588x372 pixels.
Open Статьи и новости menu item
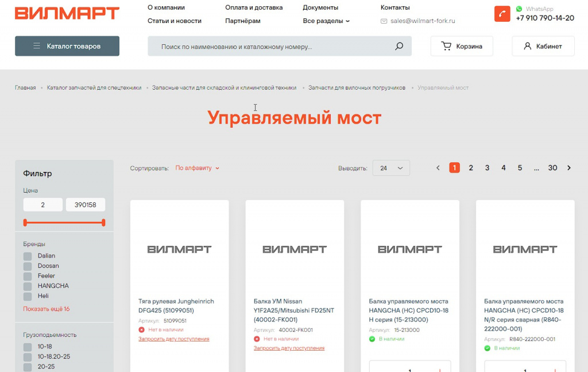175,21
